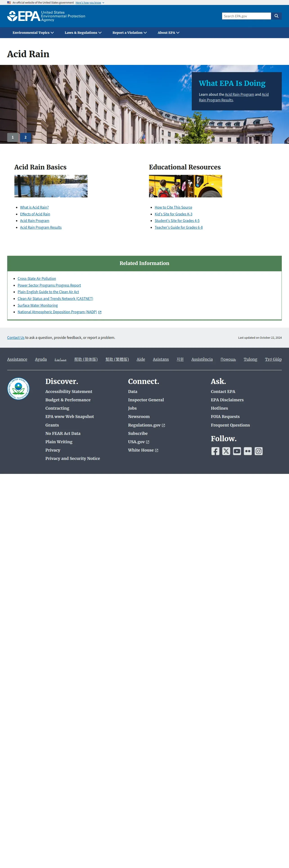Open "What is Acid Rain?" link
Screen dimensions: 289x868
[x=34, y=208]
